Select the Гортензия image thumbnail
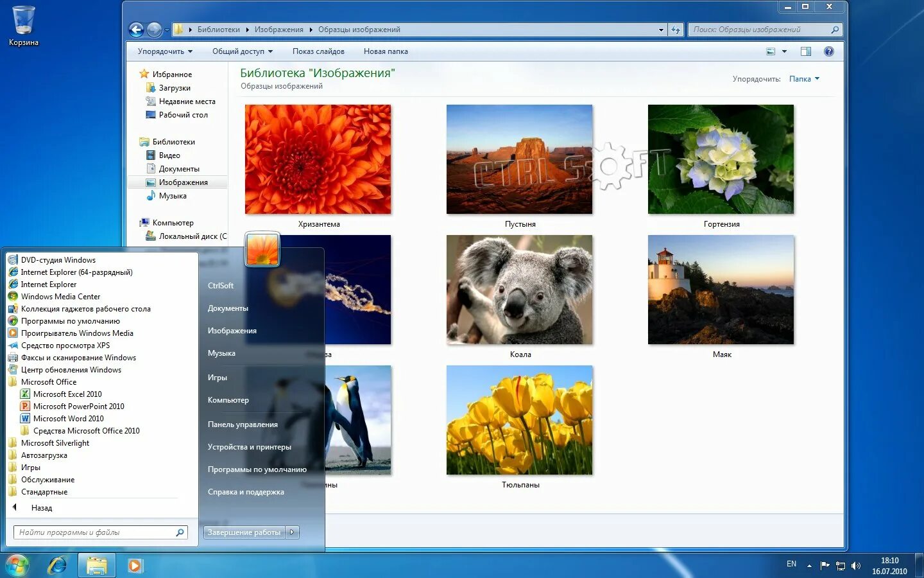924x578 pixels. pos(721,159)
